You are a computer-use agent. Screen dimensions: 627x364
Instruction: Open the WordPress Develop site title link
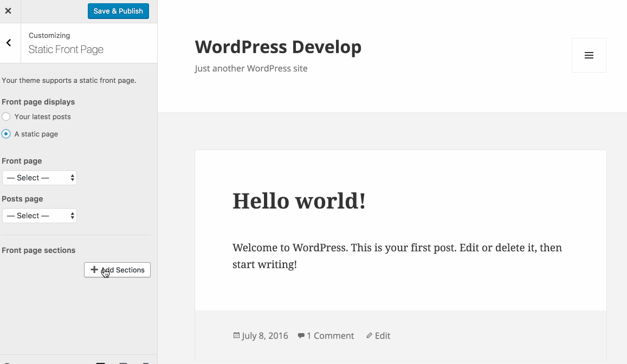(278, 47)
